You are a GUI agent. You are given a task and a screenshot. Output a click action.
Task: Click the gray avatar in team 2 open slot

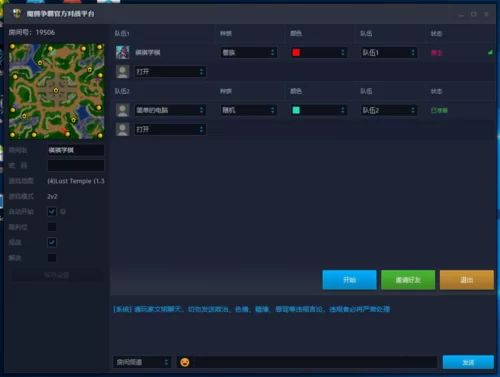[x=122, y=129]
